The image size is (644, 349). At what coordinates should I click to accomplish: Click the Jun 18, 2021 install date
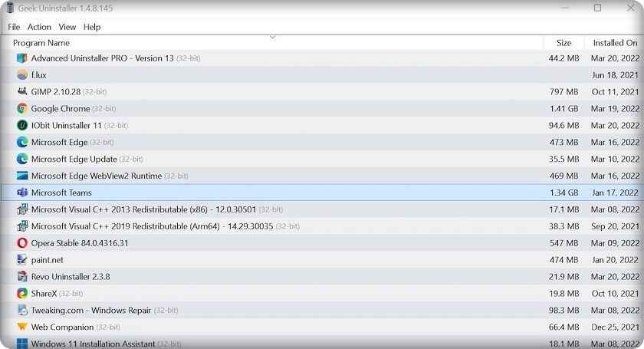[615, 75]
